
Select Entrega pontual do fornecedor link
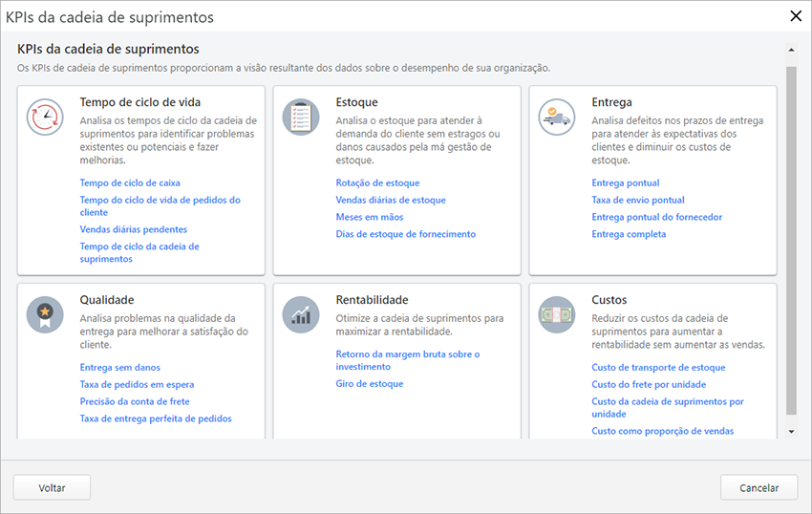656,217
